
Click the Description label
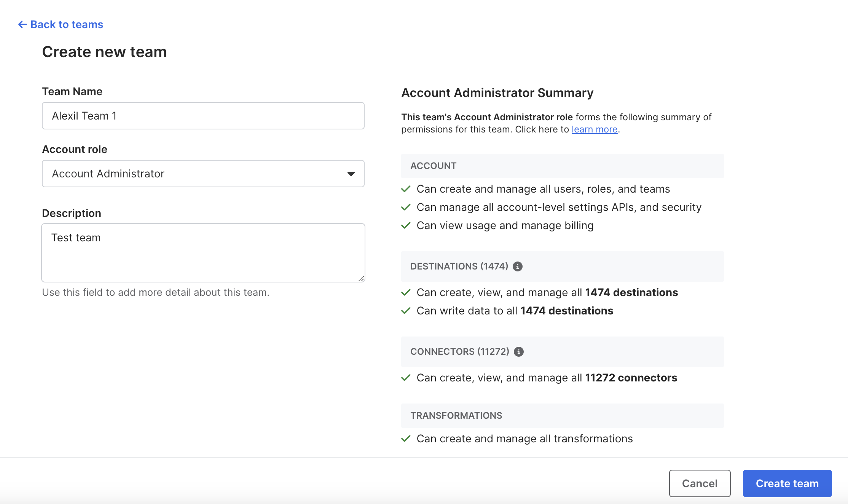pyautogui.click(x=72, y=213)
